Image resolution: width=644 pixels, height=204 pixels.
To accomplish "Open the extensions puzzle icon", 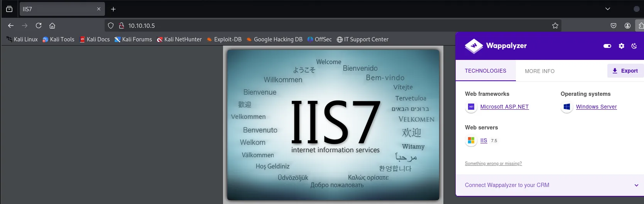I will pyautogui.click(x=641, y=25).
